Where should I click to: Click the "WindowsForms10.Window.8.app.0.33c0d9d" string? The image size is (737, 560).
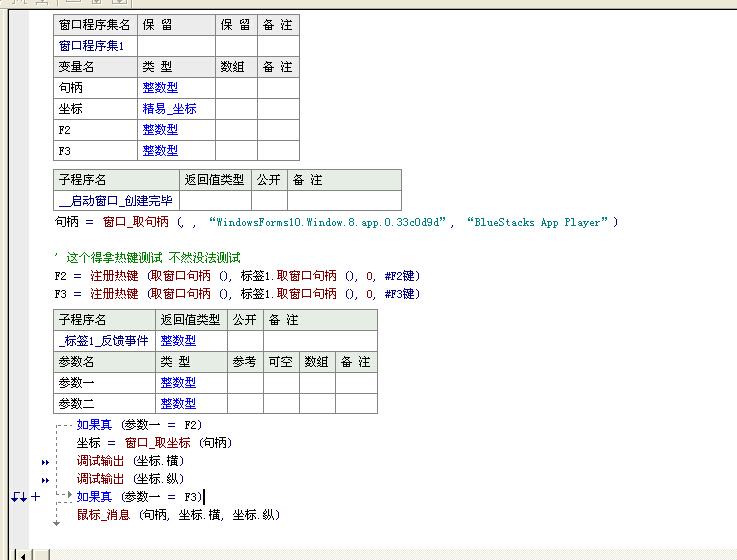click(327, 222)
